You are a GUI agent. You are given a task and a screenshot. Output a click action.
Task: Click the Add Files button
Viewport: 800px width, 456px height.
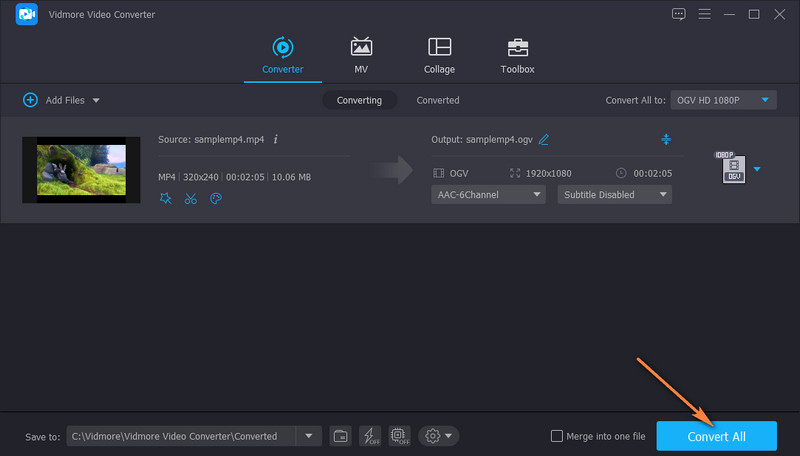[61, 100]
